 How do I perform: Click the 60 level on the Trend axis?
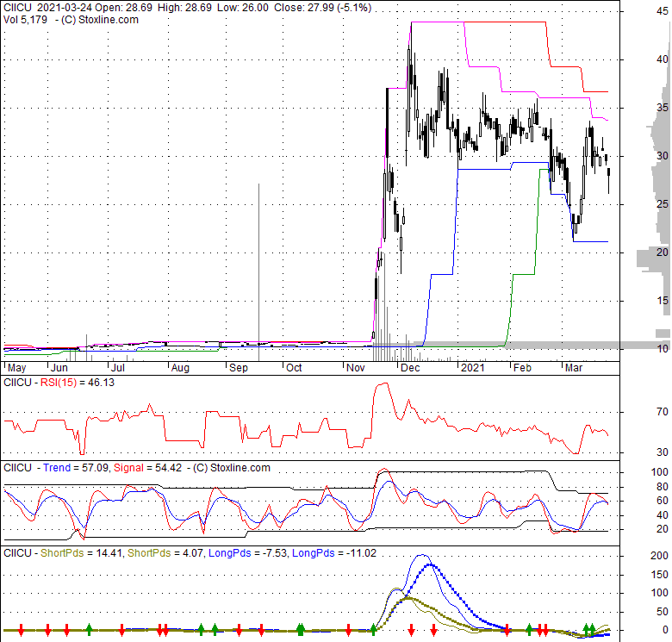pos(663,501)
